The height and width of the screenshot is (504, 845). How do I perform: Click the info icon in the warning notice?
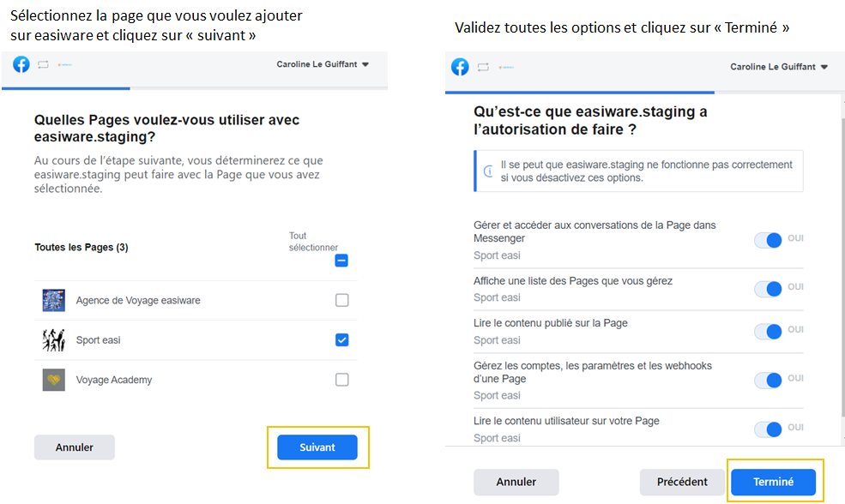pyautogui.click(x=489, y=171)
